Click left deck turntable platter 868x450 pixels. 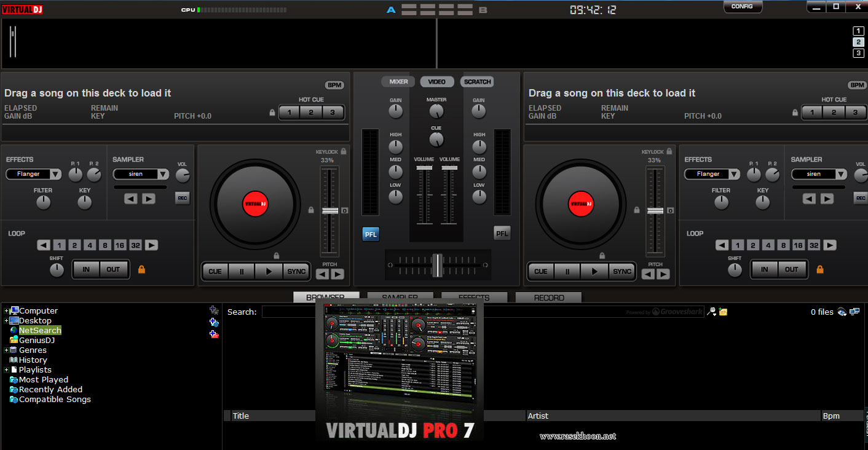[x=256, y=204]
